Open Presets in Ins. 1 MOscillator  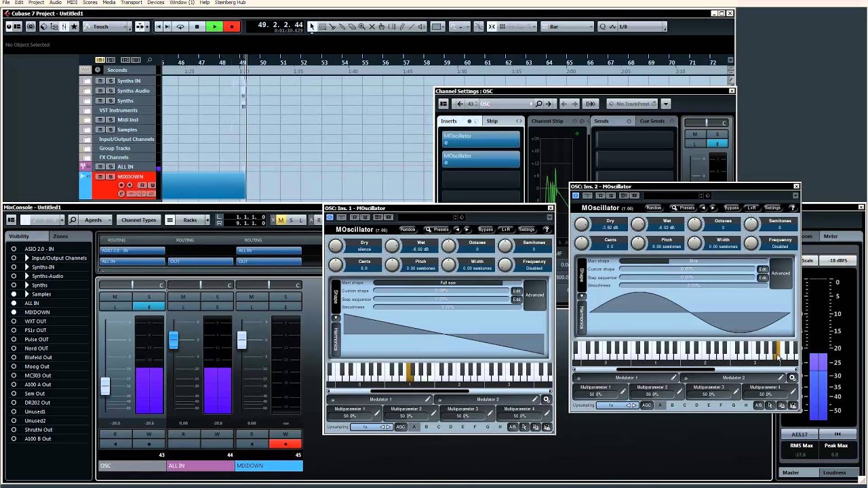pyautogui.click(x=437, y=229)
